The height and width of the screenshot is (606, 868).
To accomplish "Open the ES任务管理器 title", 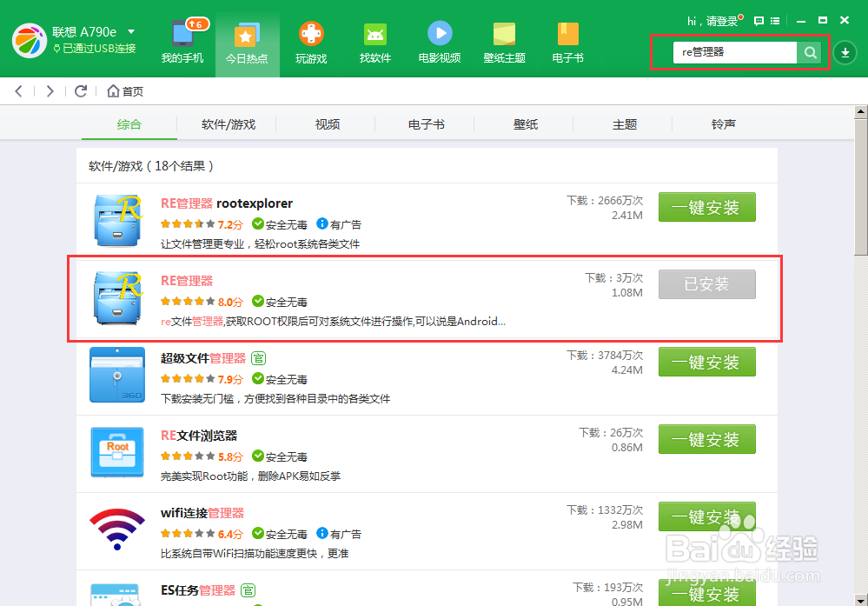I will coord(198,590).
